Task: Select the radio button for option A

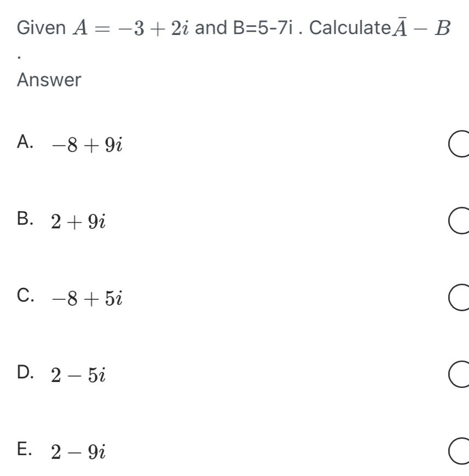Action: [459, 145]
